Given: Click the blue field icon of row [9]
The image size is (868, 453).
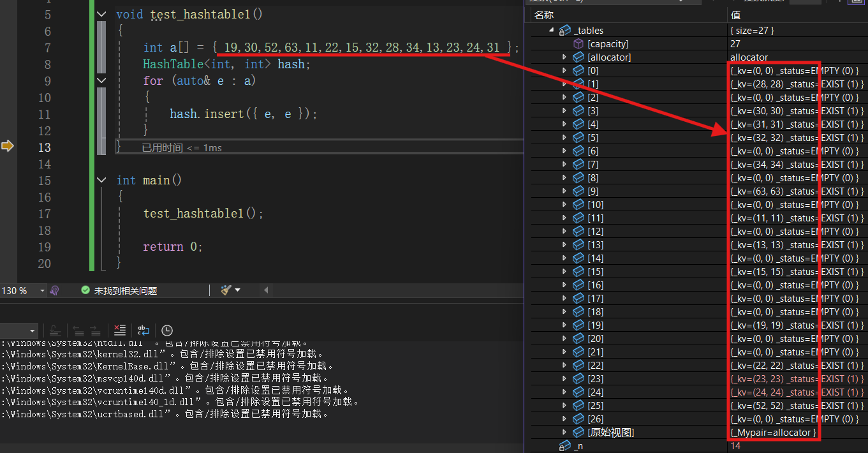Looking at the screenshot, I should (578, 191).
